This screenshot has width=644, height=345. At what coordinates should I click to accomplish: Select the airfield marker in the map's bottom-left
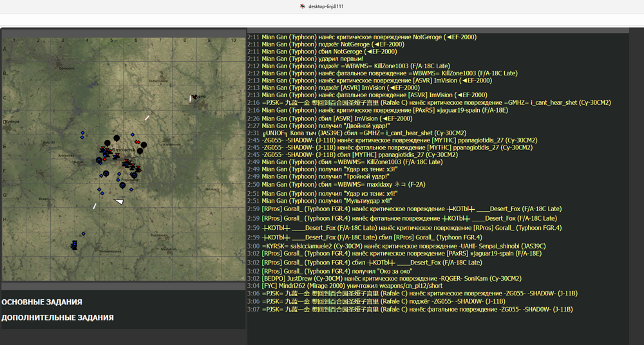75,244
